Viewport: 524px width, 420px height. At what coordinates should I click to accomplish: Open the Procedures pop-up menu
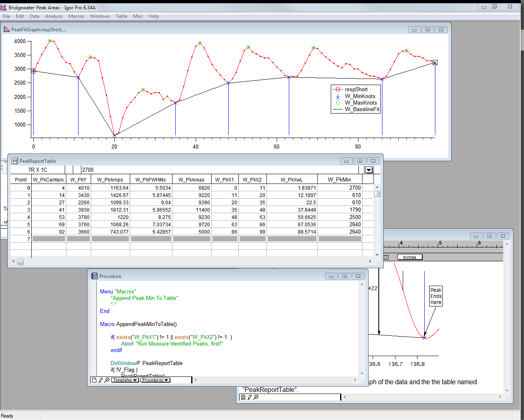pos(155,380)
